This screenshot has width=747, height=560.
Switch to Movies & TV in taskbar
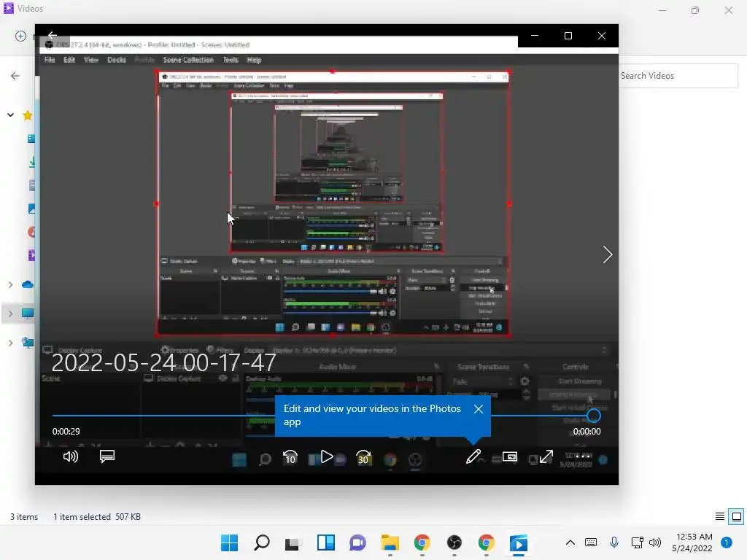tap(519, 542)
